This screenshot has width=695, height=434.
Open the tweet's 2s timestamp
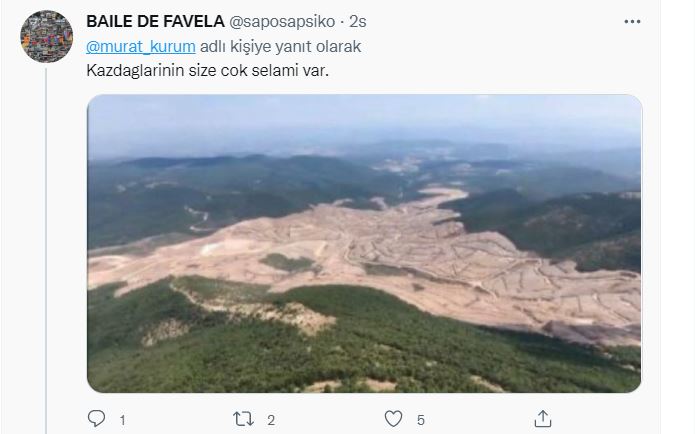[x=358, y=22]
